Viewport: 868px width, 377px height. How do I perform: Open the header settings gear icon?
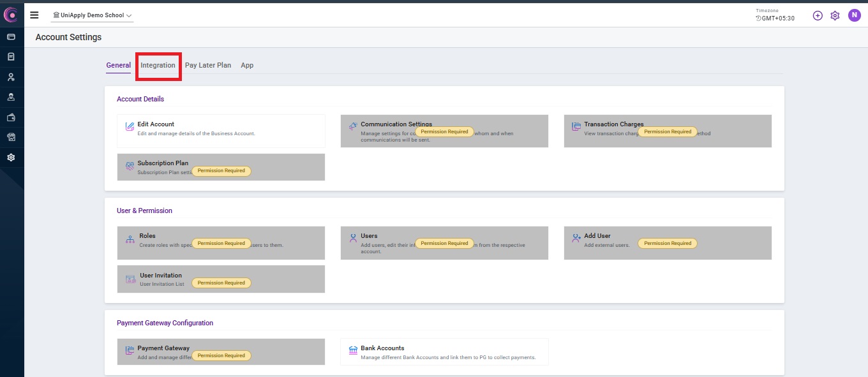pyautogui.click(x=835, y=15)
